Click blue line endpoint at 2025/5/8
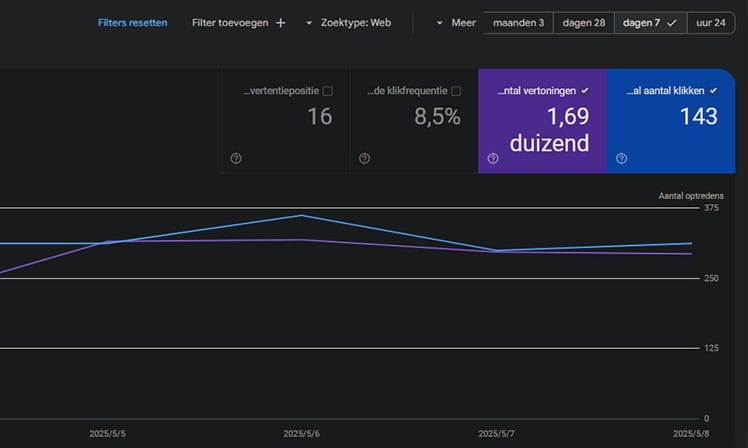Image resolution: width=748 pixels, height=448 pixels. (692, 243)
